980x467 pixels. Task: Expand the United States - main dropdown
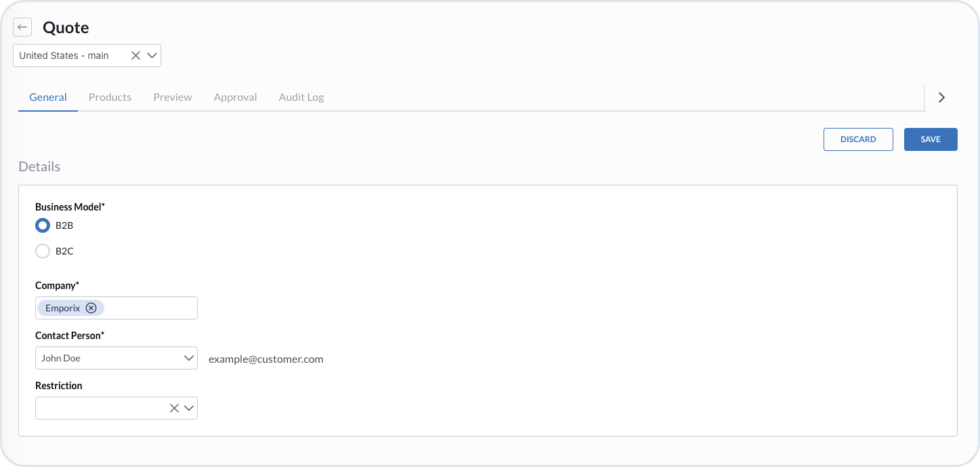click(x=152, y=55)
